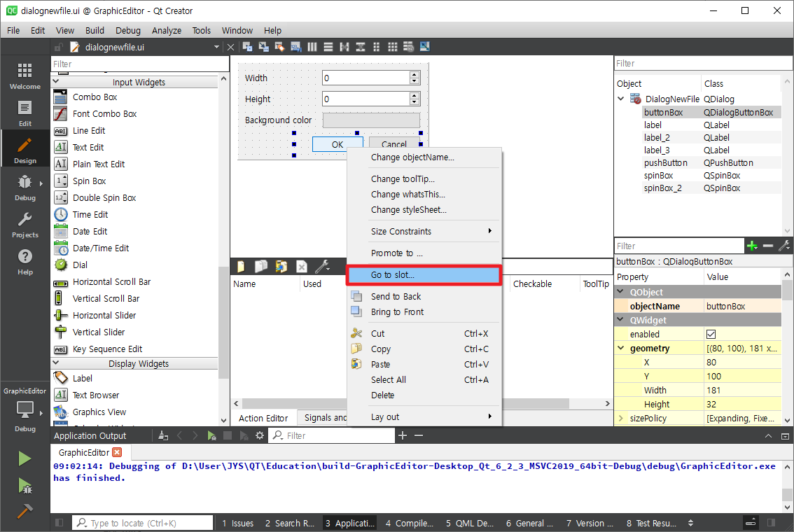Open Debug mode with bug icon
Image resolution: width=794 pixels, height=532 pixels.
pos(25,188)
